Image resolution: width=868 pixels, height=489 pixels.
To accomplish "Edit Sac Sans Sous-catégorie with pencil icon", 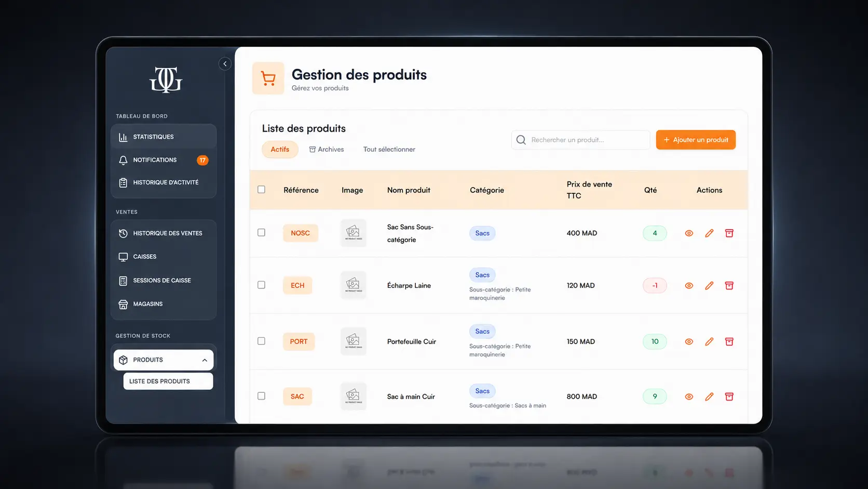I will pos(709,233).
